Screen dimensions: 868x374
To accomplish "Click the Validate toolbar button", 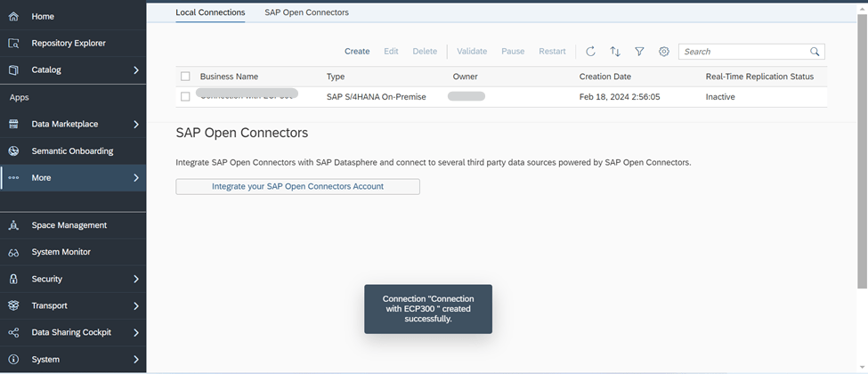I will pos(472,52).
